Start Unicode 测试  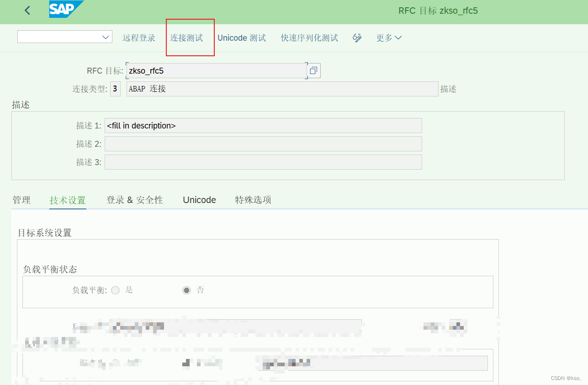tap(242, 38)
